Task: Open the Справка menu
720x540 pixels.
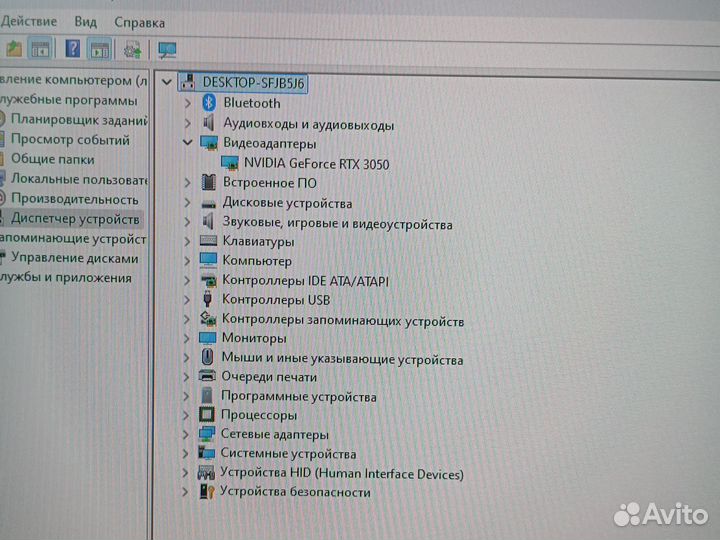Action: [x=139, y=21]
